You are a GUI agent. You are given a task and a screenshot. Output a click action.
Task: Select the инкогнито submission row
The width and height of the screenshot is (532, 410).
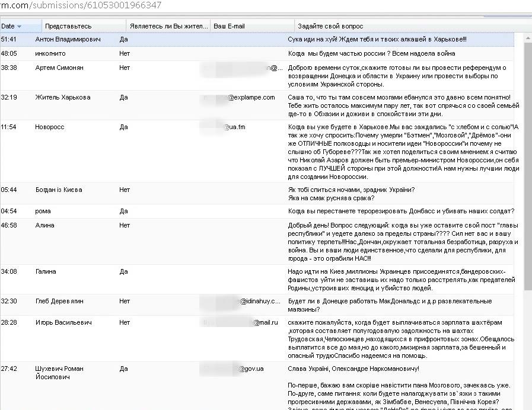click(x=257, y=53)
